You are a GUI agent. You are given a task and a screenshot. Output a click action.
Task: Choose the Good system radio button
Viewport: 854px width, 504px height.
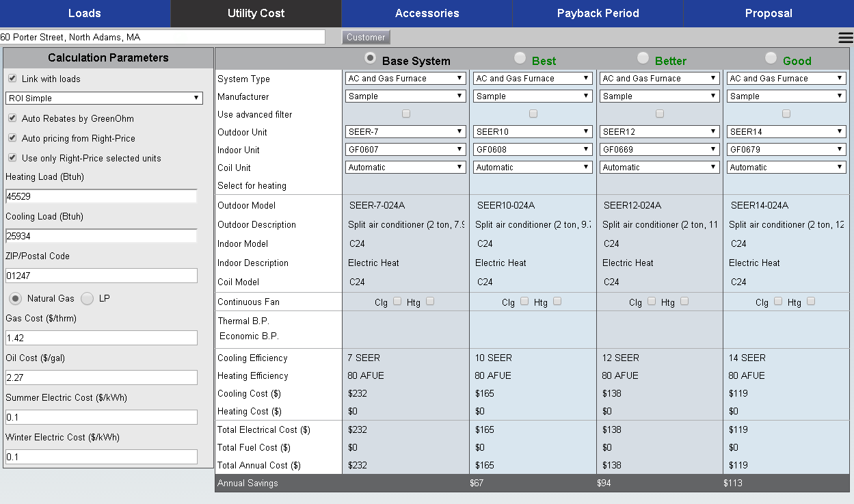pos(771,58)
